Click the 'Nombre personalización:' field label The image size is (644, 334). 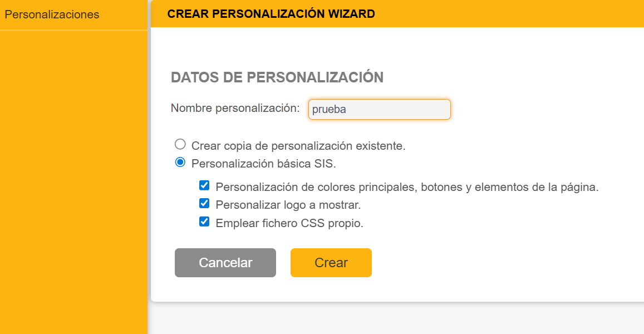235,108
